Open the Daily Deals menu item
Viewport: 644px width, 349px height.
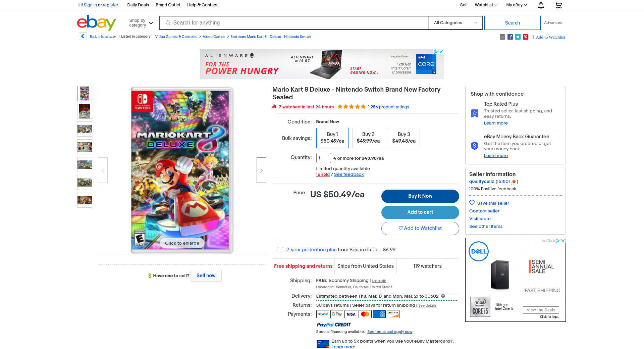click(138, 5)
